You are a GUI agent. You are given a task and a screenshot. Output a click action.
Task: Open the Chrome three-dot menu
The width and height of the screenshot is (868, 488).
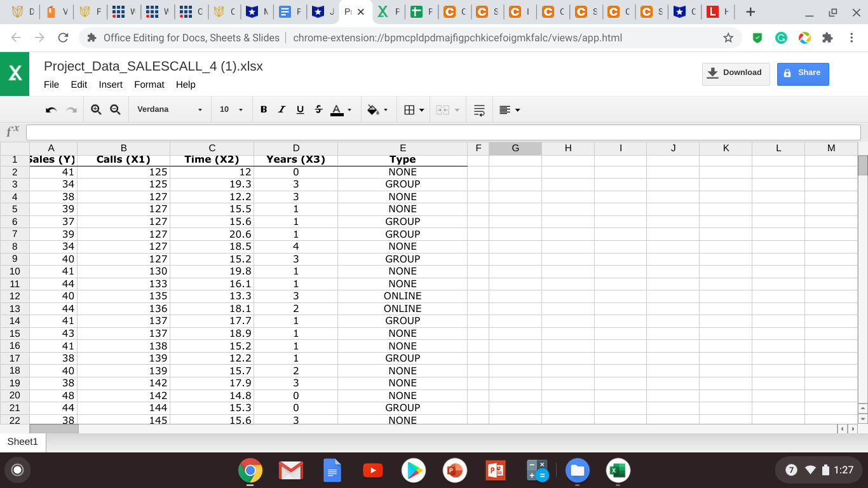pos(851,37)
